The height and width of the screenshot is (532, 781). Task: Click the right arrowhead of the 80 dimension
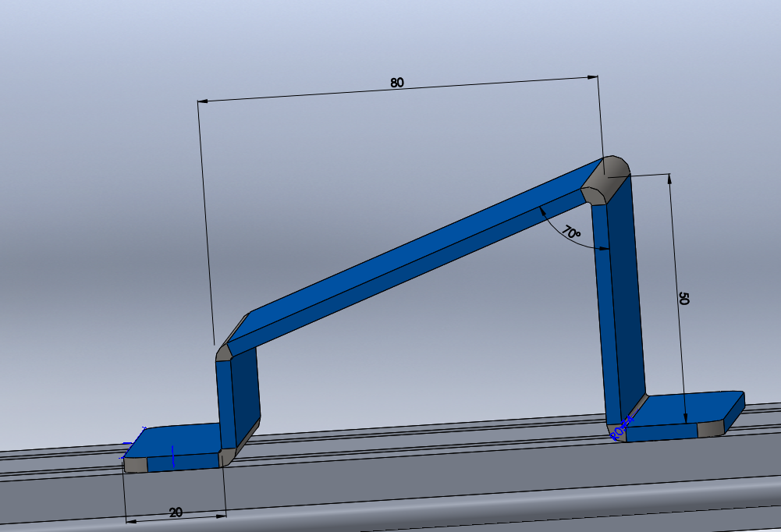(x=592, y=77)
